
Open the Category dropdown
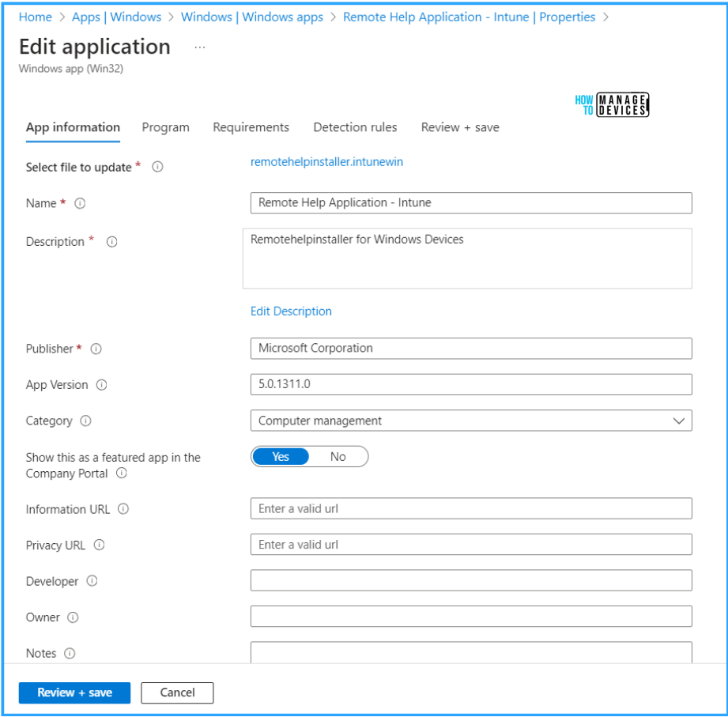click(471, 421)
